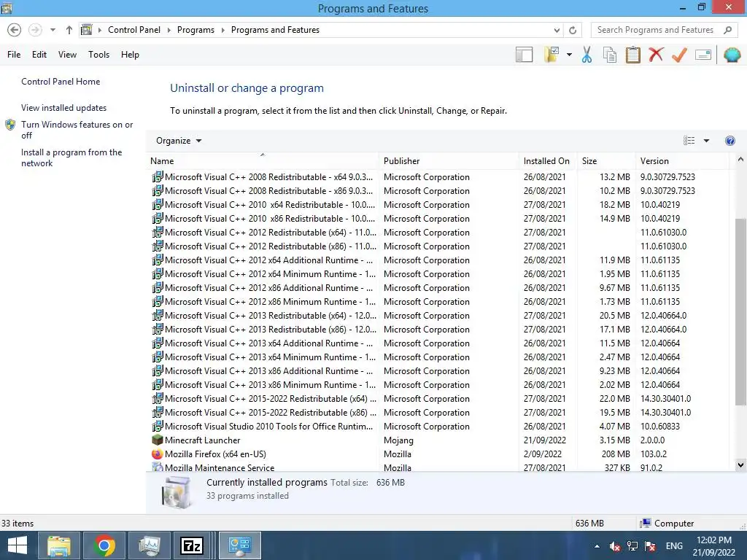
Task: Sort by the Size column header
Action: click(x=606, y=161)
